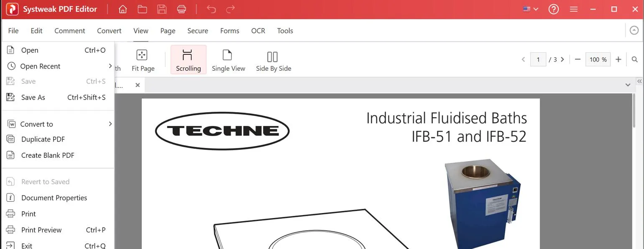Select Fit Page view mode
Image resolution: width=644 pixels, height=249 pixels.
[143, 60]
